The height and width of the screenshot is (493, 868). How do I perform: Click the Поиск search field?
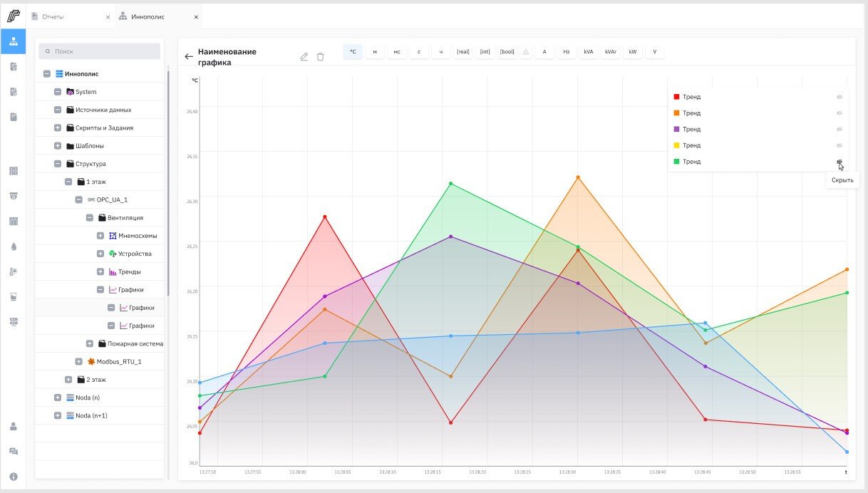[100, 51]
